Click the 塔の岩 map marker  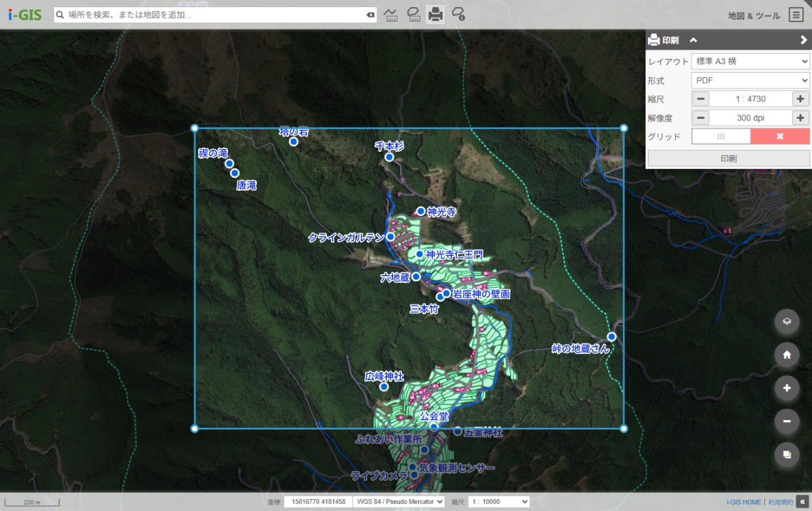tap(294, 141)
